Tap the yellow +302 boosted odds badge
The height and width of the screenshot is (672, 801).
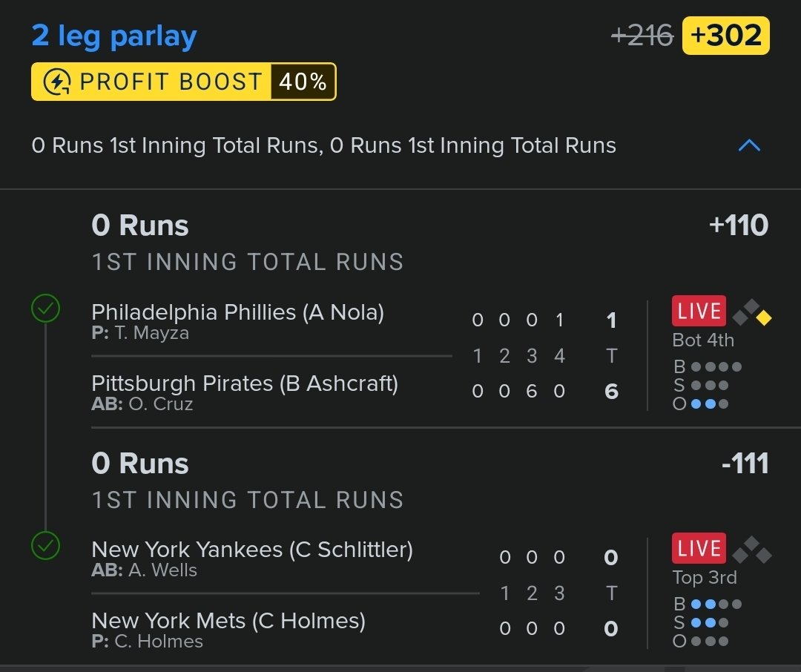[726, 36]
